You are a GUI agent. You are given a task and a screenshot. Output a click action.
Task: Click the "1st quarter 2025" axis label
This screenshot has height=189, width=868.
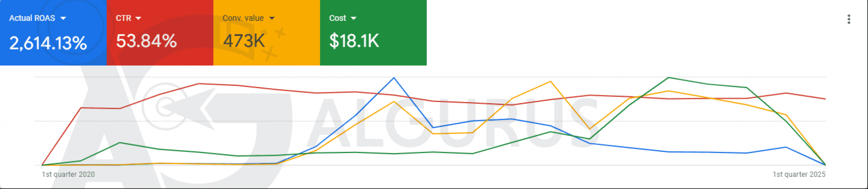tap(799, 174)
